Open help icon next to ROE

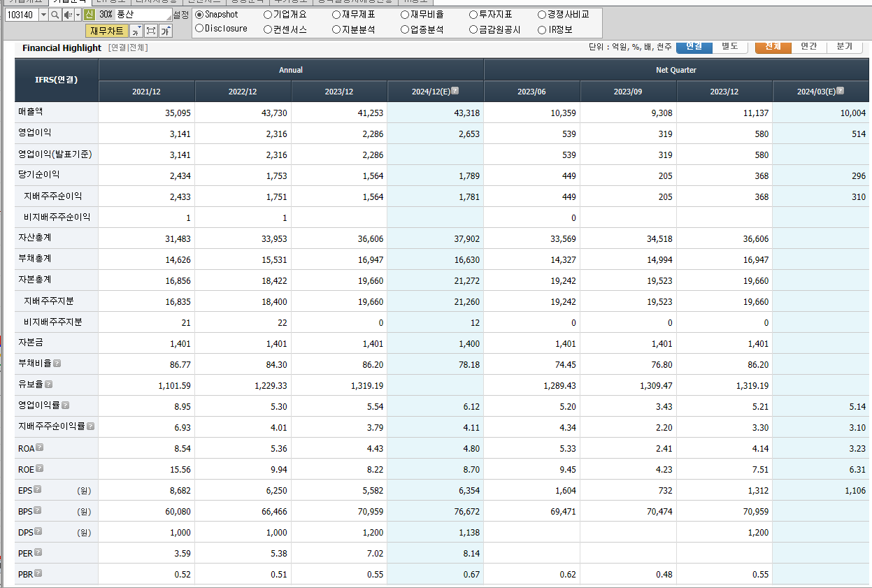pyautogui.click(x=40, y=468)
